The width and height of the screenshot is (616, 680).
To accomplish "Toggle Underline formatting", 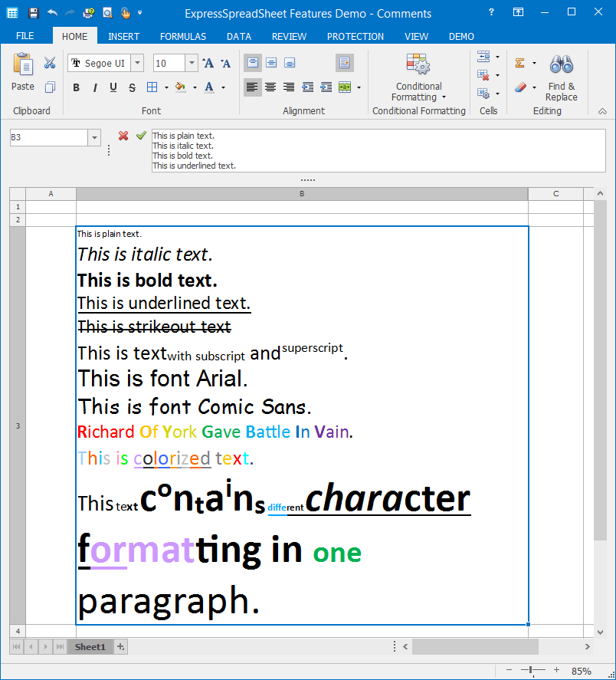I will [113, 87].
